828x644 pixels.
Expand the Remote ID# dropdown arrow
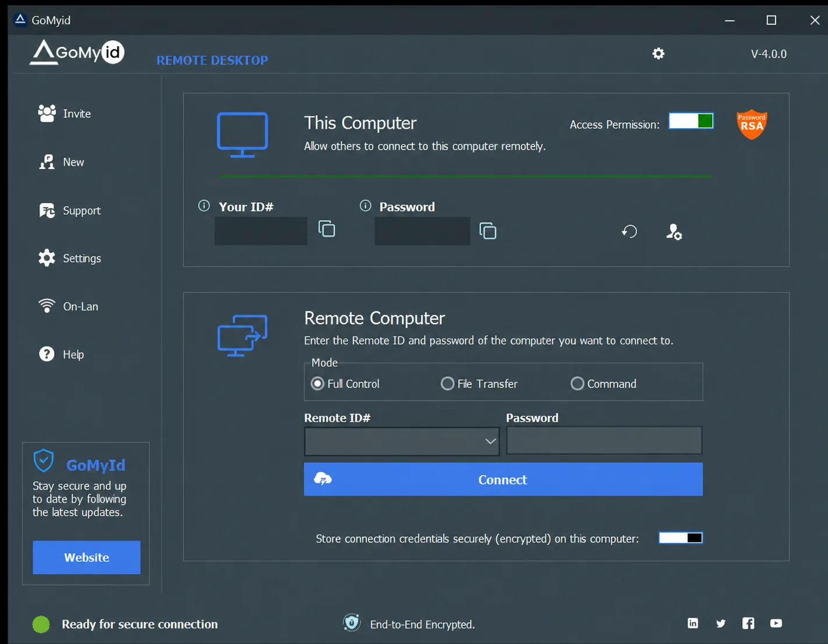[x=491, y=441]
